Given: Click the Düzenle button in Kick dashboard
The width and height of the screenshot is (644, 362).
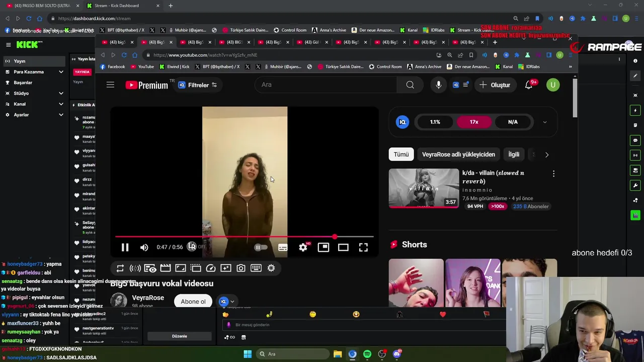Looking at the screenshot, I should tap(180, 336).
